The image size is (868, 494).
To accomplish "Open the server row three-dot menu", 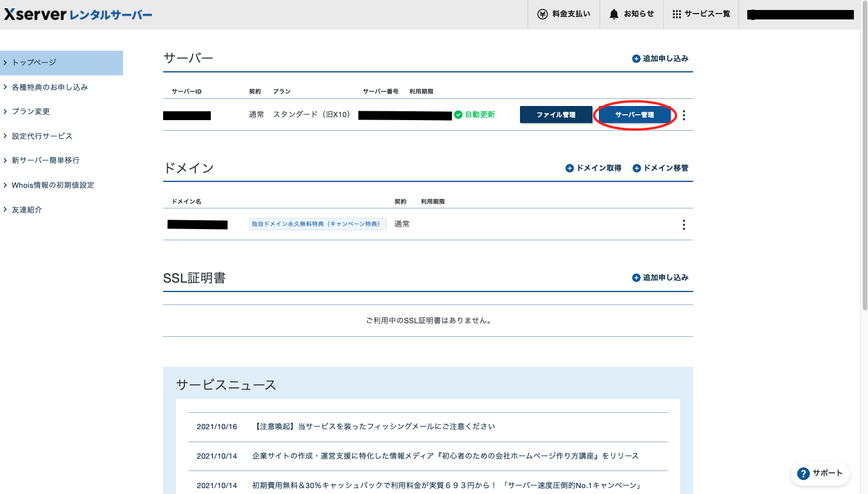I will 684,115.
